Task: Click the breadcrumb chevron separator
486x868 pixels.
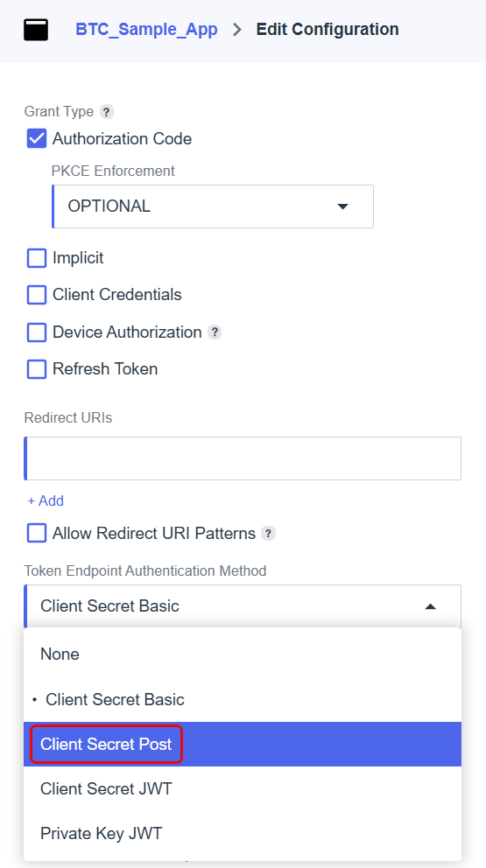Action: 237,30
